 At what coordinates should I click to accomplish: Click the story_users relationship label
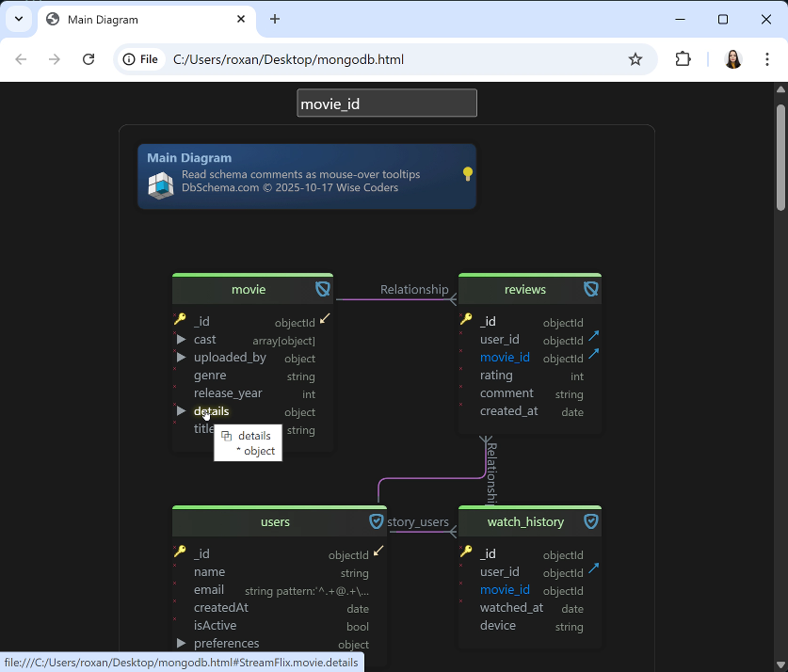click(x=418, y=521)
